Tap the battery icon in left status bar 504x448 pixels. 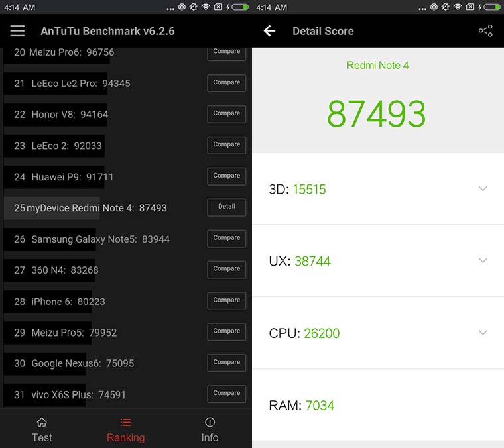tap(240, 7)
